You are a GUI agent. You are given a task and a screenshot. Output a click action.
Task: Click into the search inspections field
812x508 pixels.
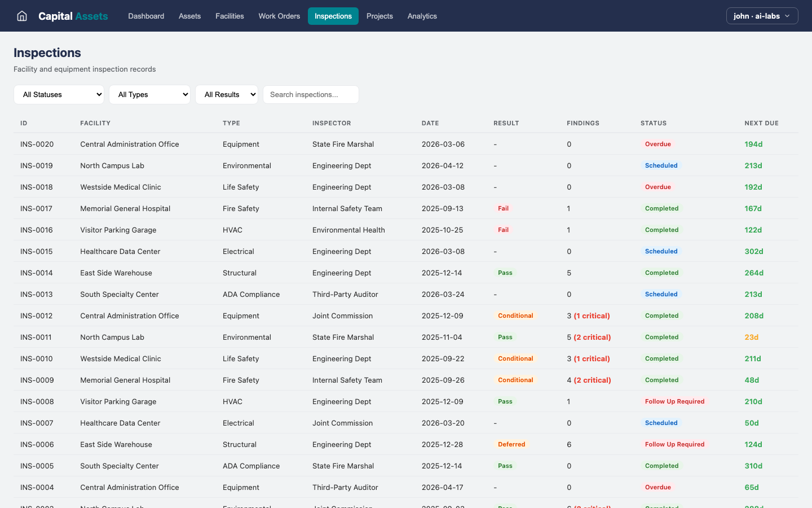[311, 94]
